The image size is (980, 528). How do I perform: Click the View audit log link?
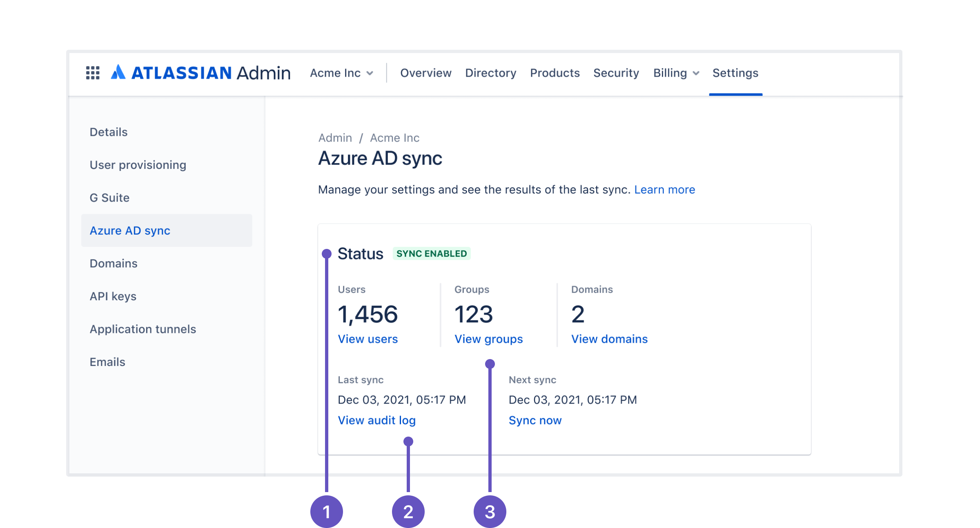(376, 420)
